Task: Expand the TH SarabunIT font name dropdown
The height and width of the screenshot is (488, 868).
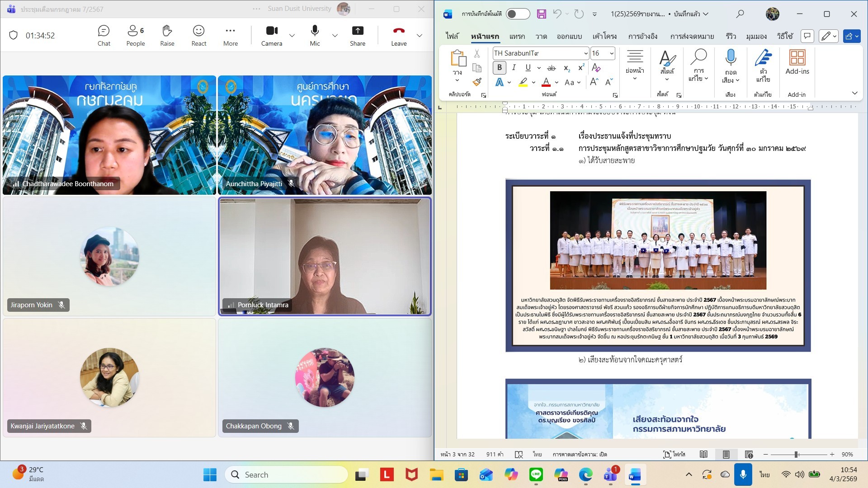Action: (585, 53)
